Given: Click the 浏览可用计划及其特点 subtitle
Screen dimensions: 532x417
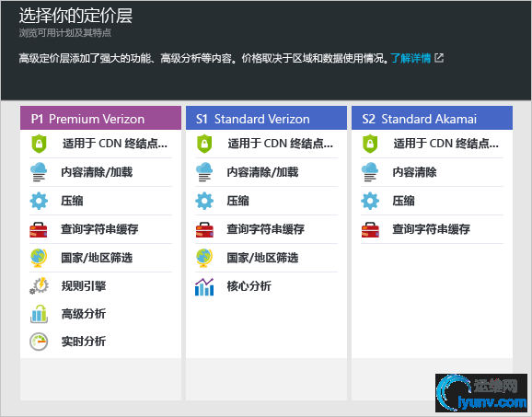Looking at the screenshot, I should (64, 33).
